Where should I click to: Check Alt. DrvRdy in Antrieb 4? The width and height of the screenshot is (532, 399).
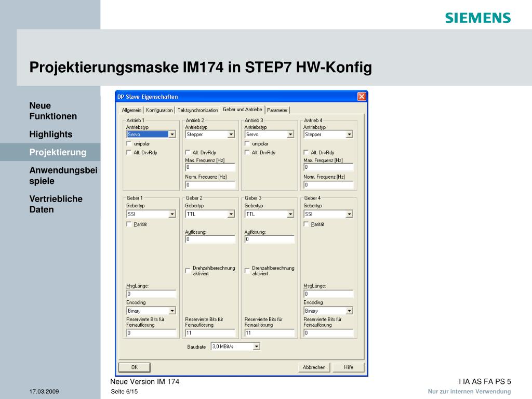point(306,153)
